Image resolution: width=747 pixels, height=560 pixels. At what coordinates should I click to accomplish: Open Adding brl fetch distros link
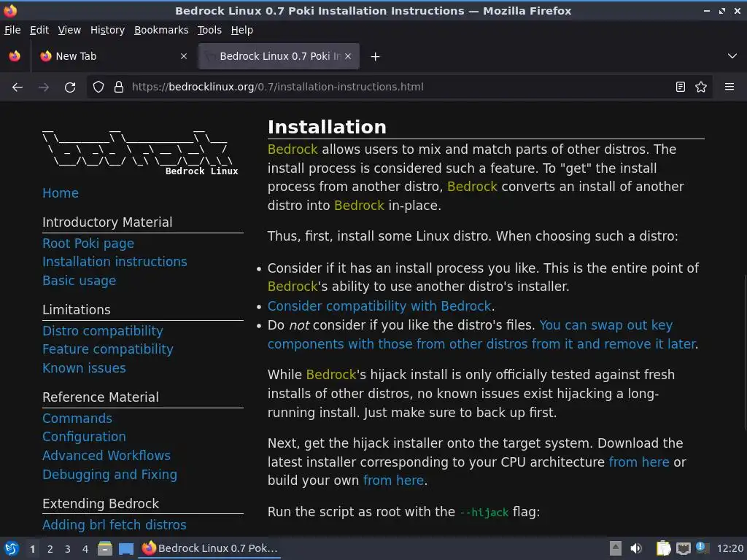115,525
